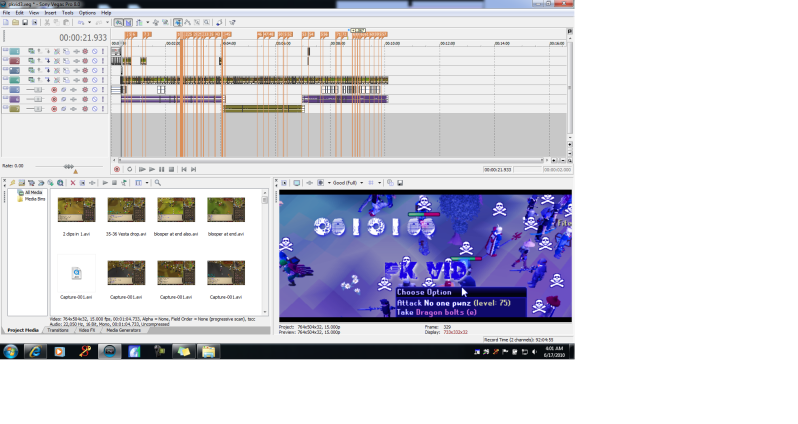This screenshot has width=798, height=424.
Task: Arm audio track 5 for recording
Action: 54,90
